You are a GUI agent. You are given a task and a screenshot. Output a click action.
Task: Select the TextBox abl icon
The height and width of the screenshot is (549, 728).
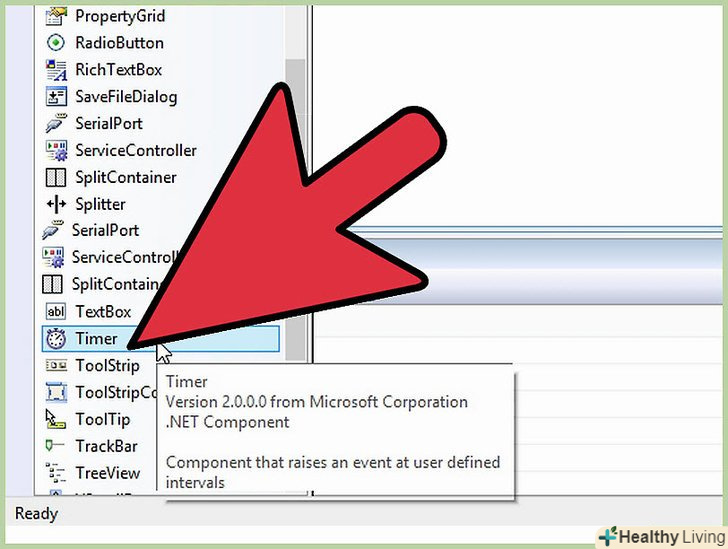(x=56, y=312)
